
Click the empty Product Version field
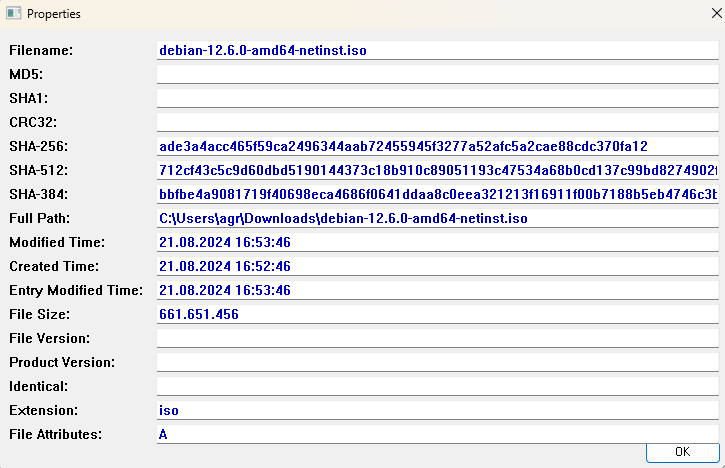[437, 363]
